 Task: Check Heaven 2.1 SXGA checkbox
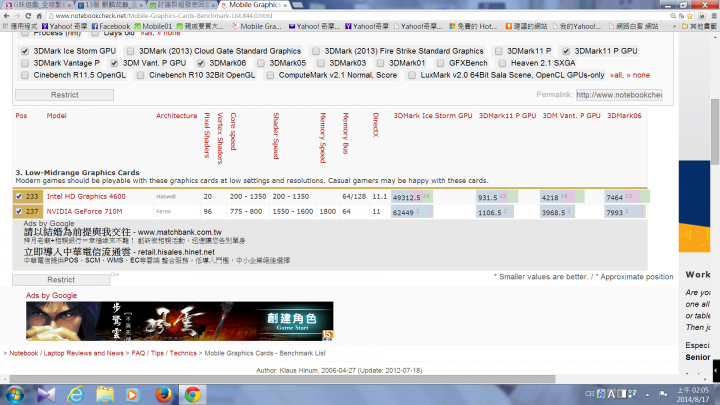coord(502,63)
